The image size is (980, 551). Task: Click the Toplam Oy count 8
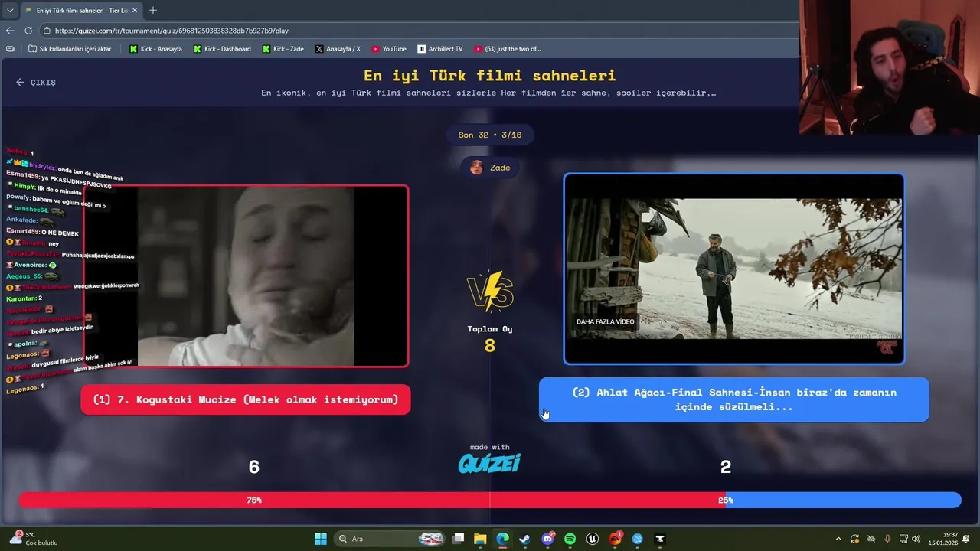pyautogui.click(x=490, y=346)
